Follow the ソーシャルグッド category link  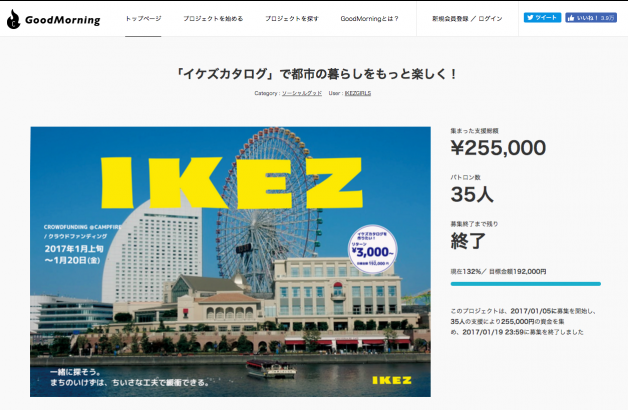point(302,93)
